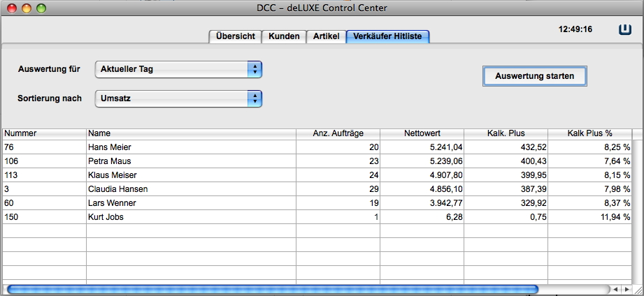Open the Artikel tab

point(326,36)
